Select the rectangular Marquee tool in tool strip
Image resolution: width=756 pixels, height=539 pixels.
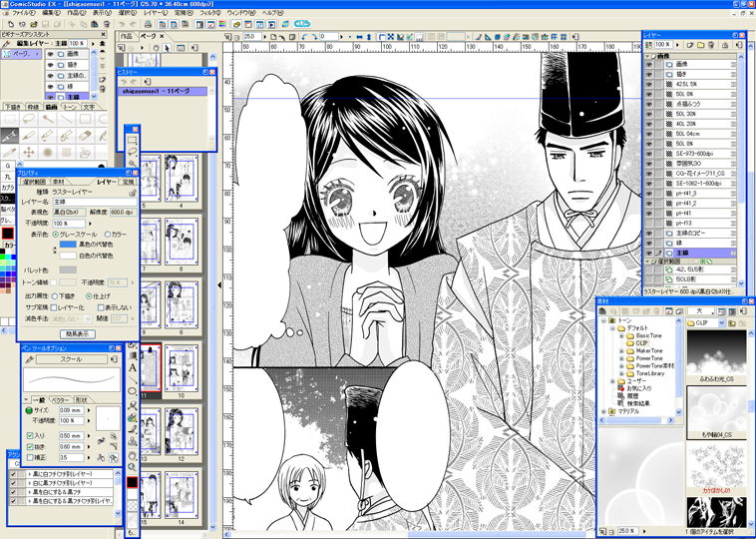coord(132,141)
